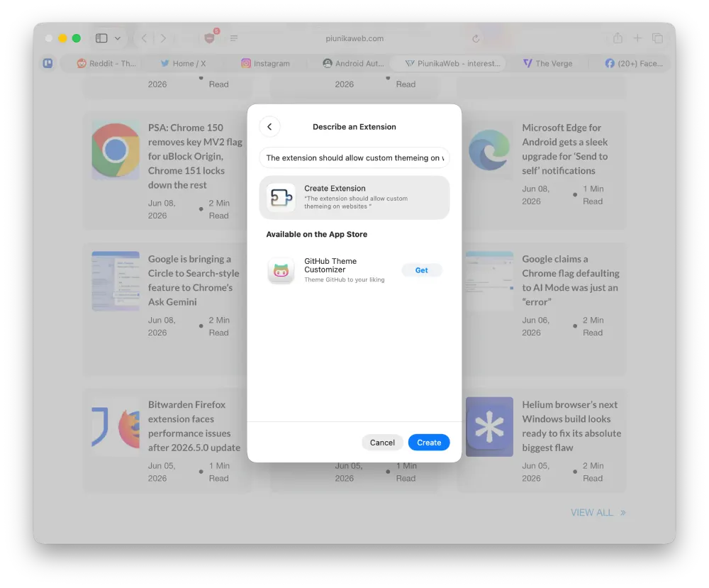Click the blue Create button
The width and height of the screenshot is (709, 588).
click(429, 443)
